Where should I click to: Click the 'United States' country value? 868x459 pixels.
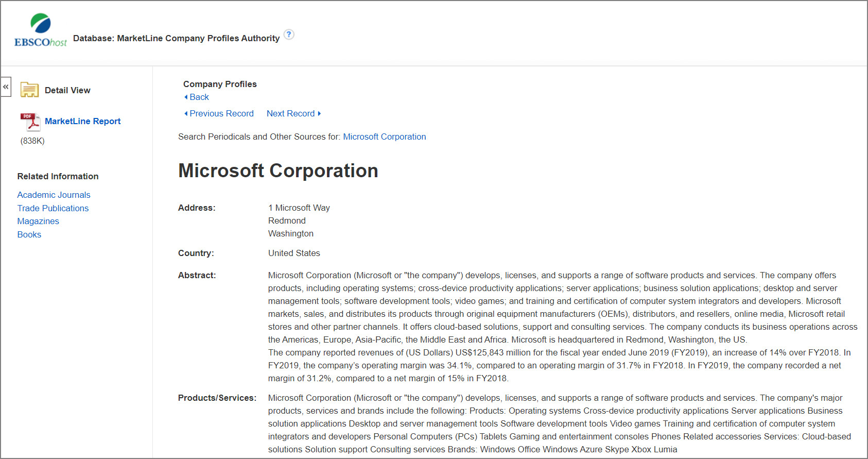(x=294, y=253)
